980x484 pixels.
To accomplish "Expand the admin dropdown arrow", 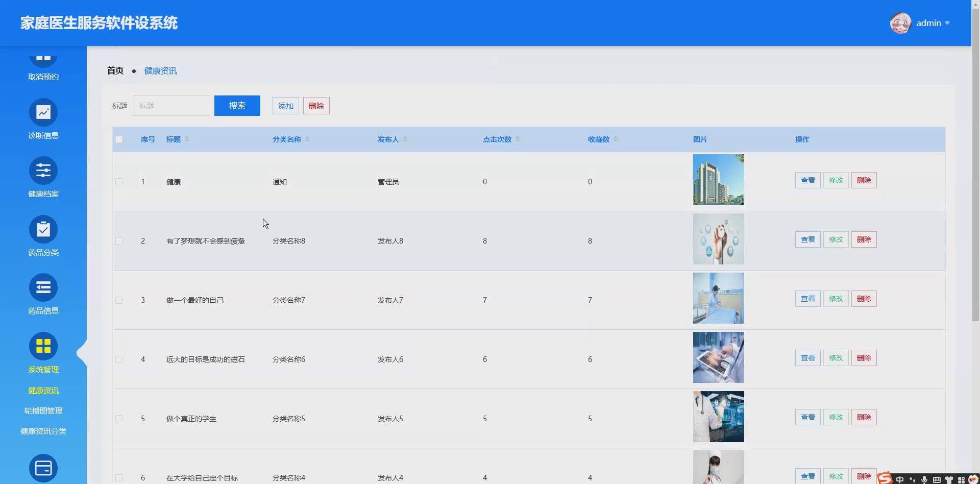I will (x=947, y=23).
